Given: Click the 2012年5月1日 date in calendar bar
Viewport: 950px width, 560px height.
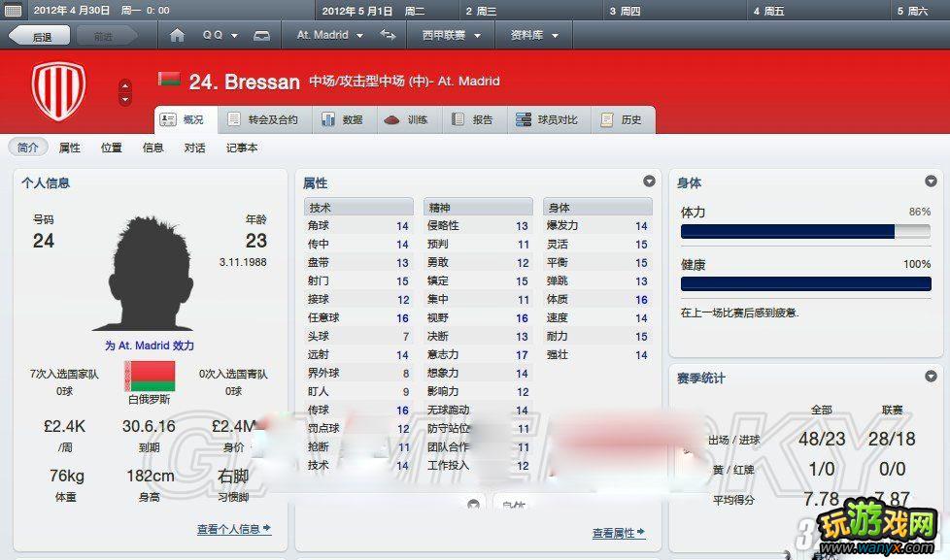Looking at the screenshot, I should [356, 11].
